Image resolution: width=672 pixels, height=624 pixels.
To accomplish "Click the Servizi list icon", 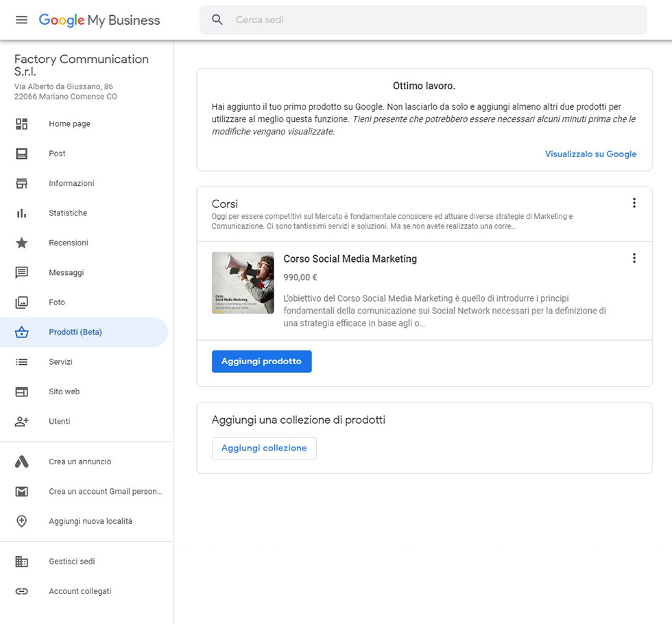I will tap(21, 362).
